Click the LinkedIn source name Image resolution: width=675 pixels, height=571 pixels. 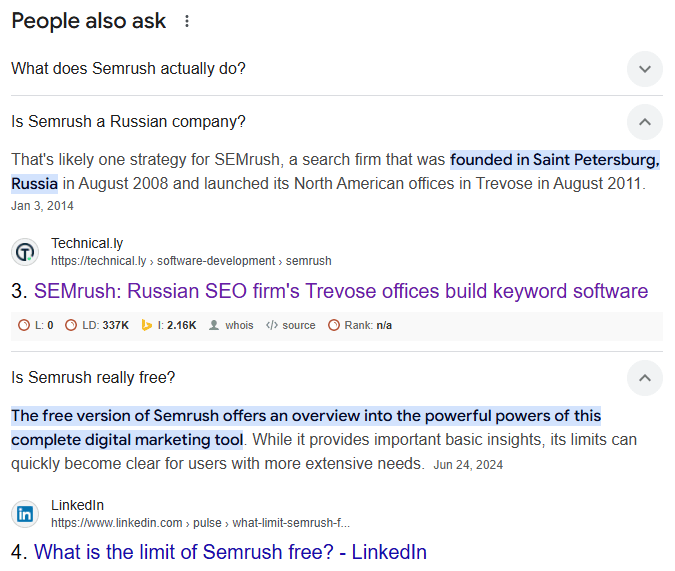click(77, 505)
